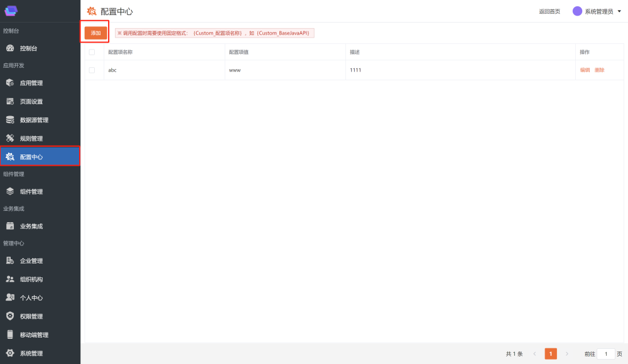Go to next page with right chevron
The image size is (628, 364).
coord(566,354)
